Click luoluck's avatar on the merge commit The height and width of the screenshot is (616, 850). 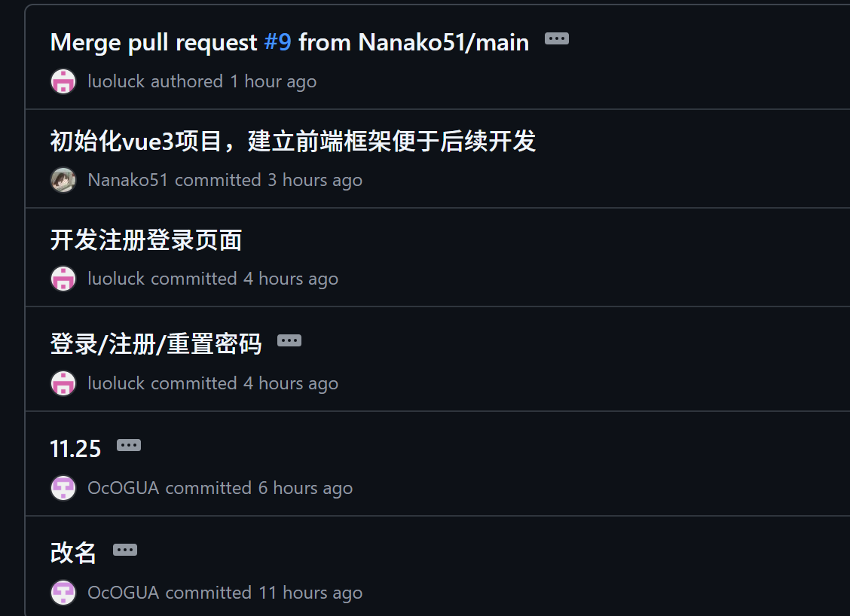[63, 81]
